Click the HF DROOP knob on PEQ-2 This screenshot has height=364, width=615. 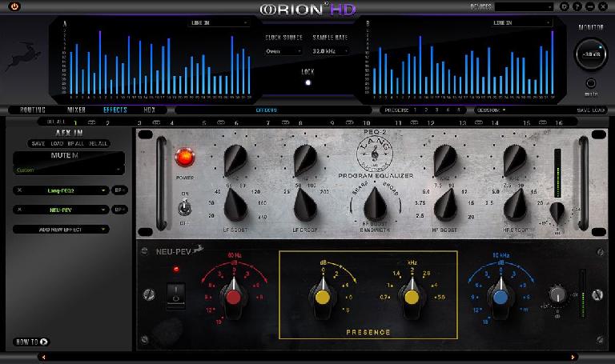[515, 205]
